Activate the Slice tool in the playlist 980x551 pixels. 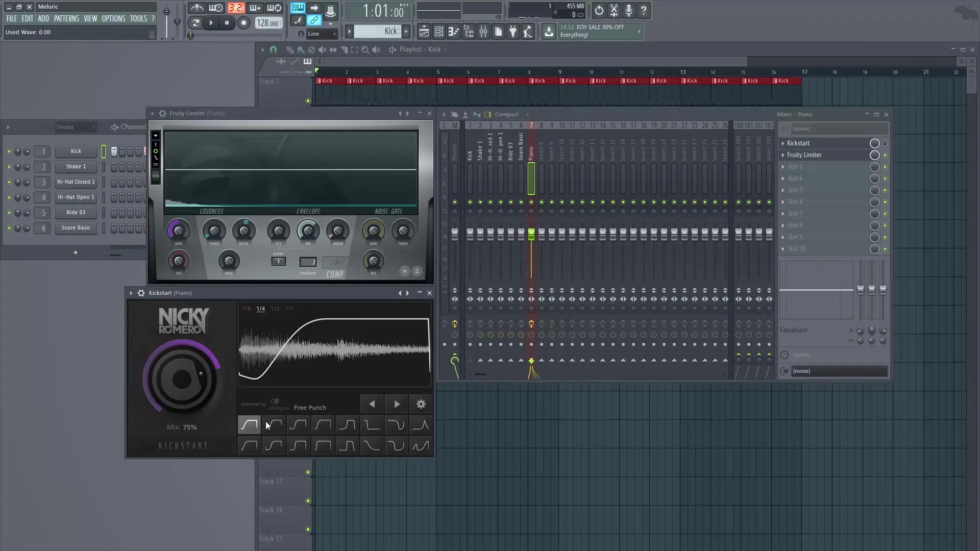click(345, 49)
